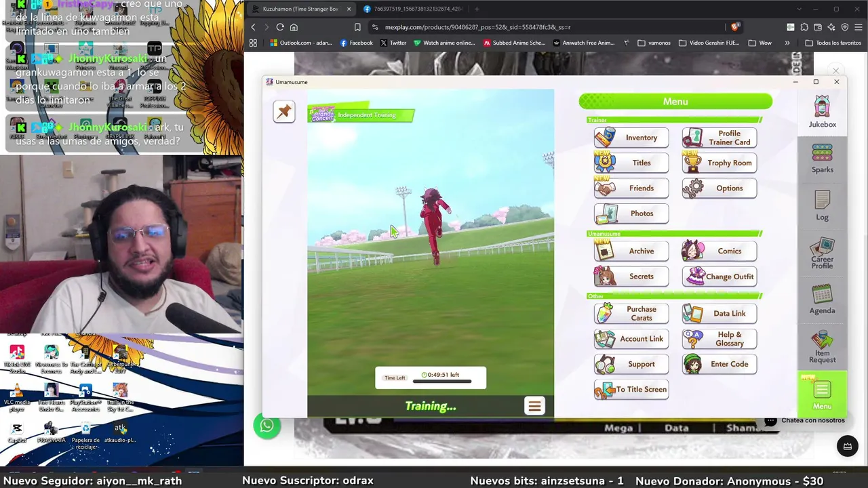Screen dimensions: 868x488
Task: Click the Brave Shields icon
Action: click(734, 27)
